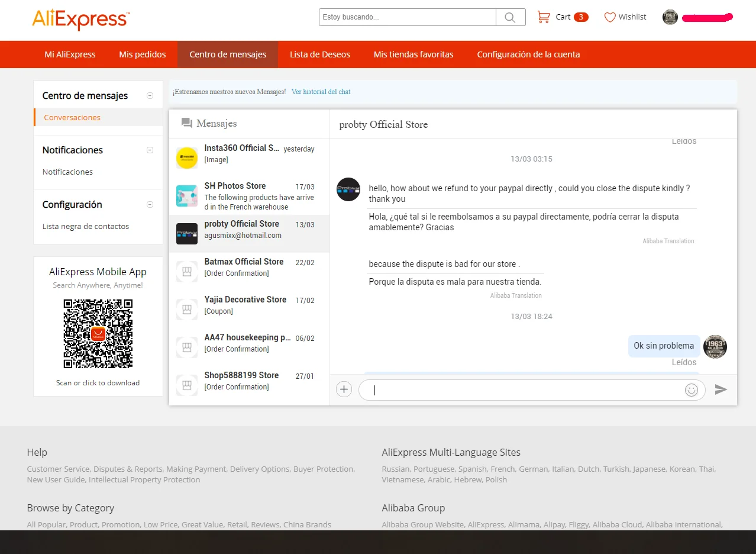
Task: Click the Cart label with count 3
Action: [572, 17]
